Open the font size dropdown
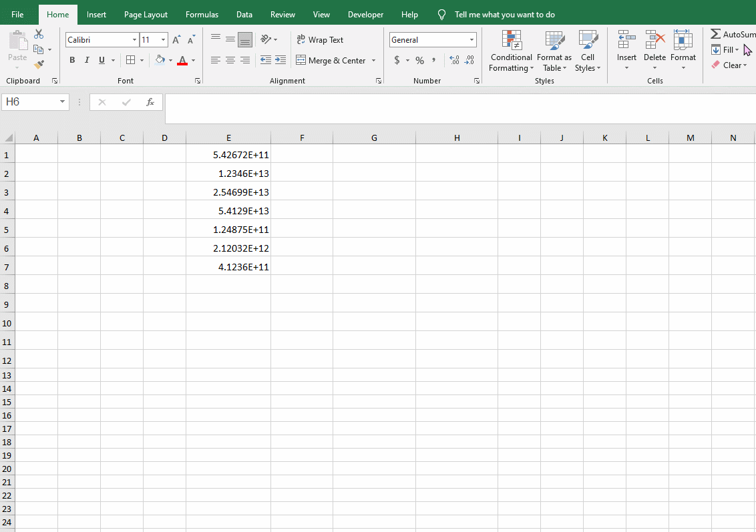This screenshot has height=532, width=756. point(164,40)
